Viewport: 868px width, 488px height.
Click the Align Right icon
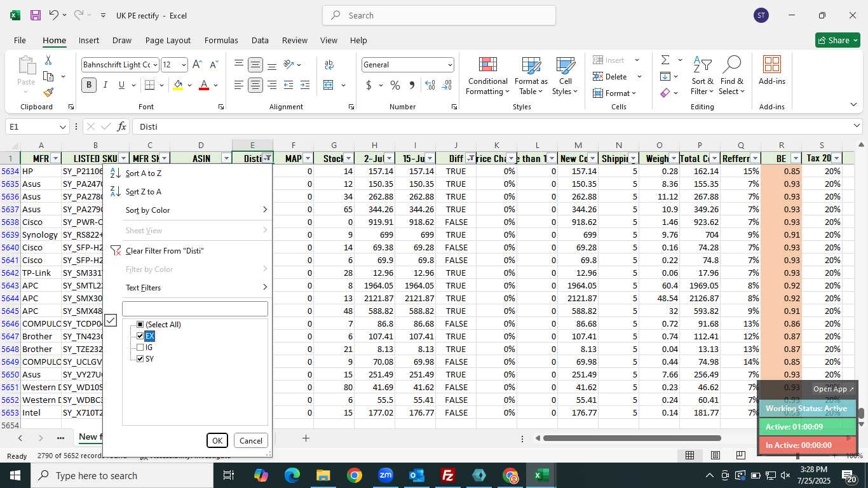[272, 85]
